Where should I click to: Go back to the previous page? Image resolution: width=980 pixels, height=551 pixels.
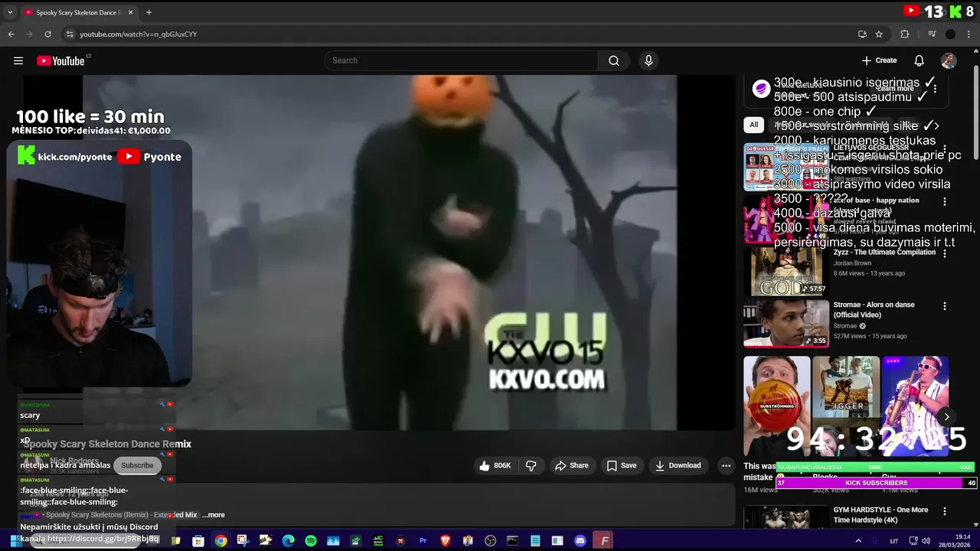tap(11, 34)
